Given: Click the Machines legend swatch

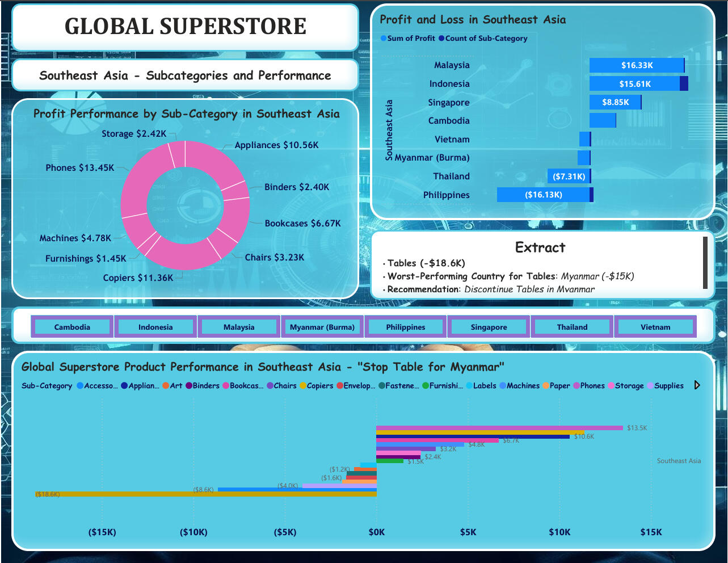Looking at the screenshot, I should [x=503, y=386].
